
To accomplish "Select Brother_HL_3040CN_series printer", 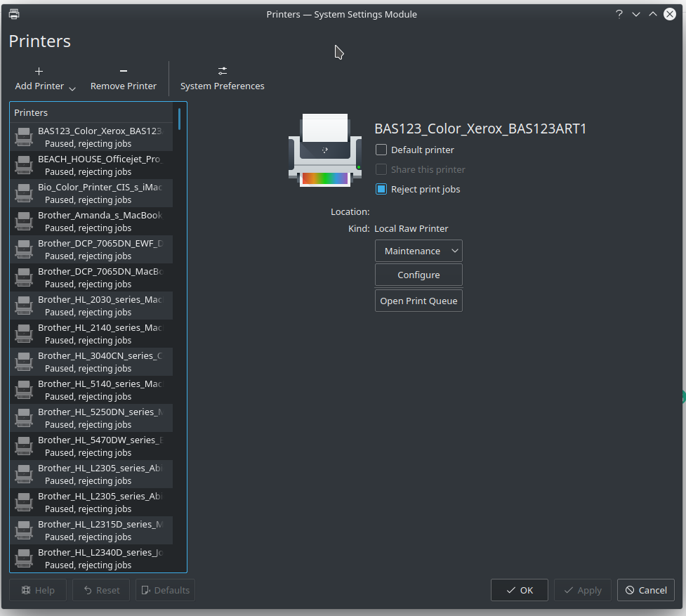I will [91, 362].
